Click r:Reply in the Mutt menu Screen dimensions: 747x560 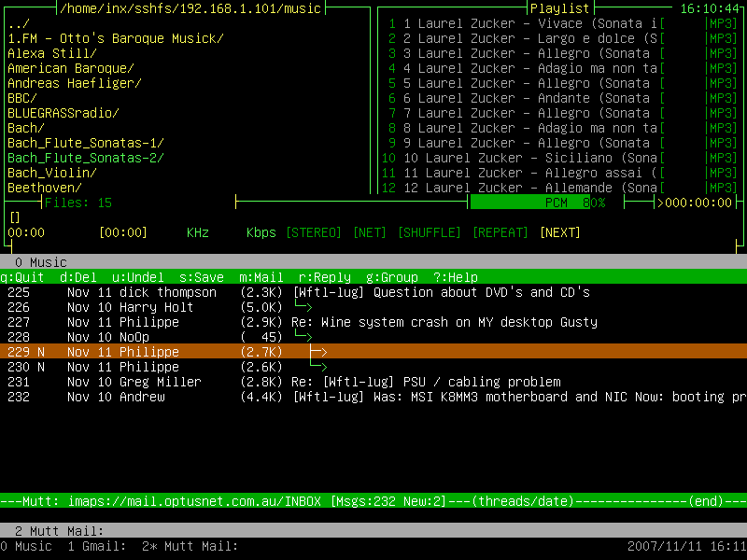325,277
